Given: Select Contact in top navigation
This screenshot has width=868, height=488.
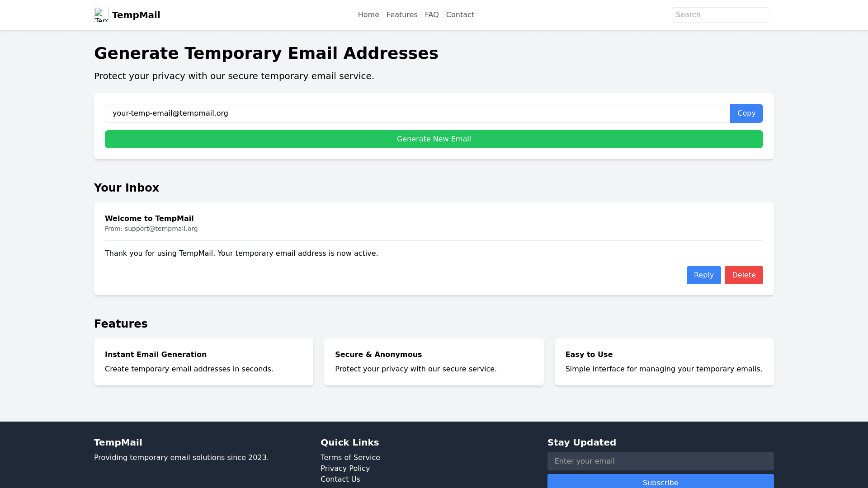Looking at the screenshot, I should tap(460, 15).
